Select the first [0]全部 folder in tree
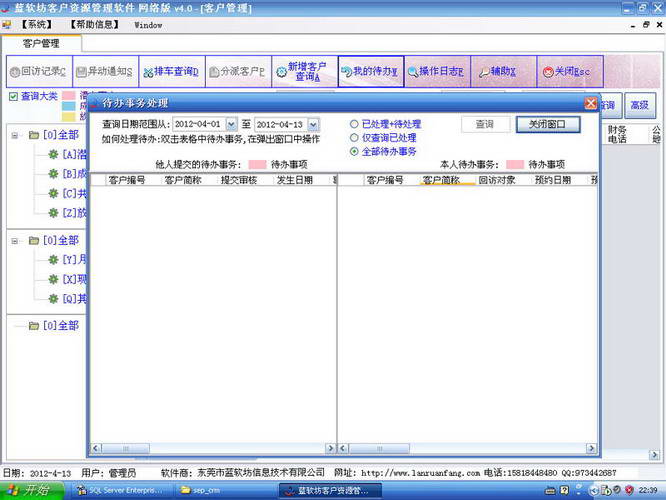The width and height of the screenshot is (666, 500). tap(54, 135)
